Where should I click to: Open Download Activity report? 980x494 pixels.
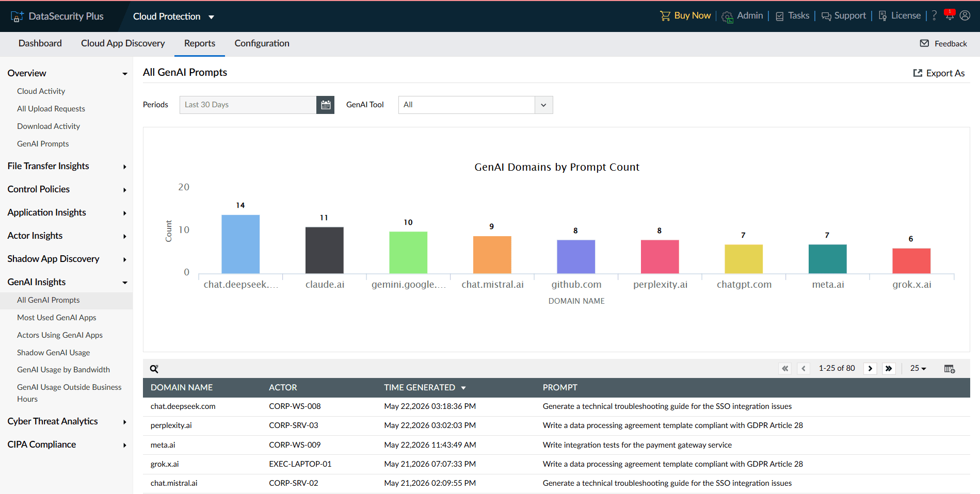pos(49,126)
